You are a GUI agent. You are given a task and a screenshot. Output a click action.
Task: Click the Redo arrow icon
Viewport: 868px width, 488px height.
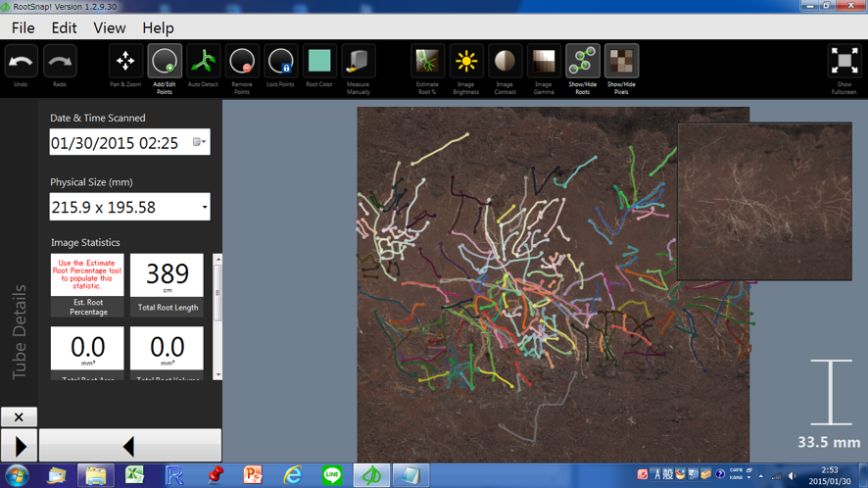tap(60, 62)
